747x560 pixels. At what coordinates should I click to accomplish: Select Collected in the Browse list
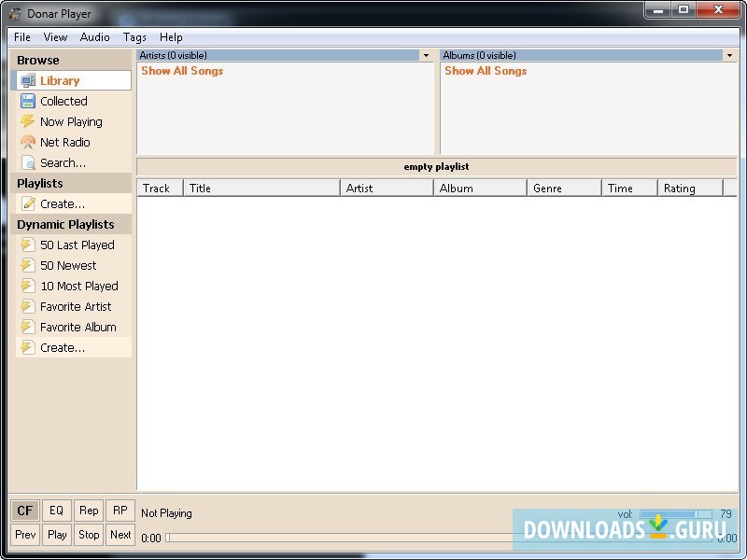click(x=74, y=101)
